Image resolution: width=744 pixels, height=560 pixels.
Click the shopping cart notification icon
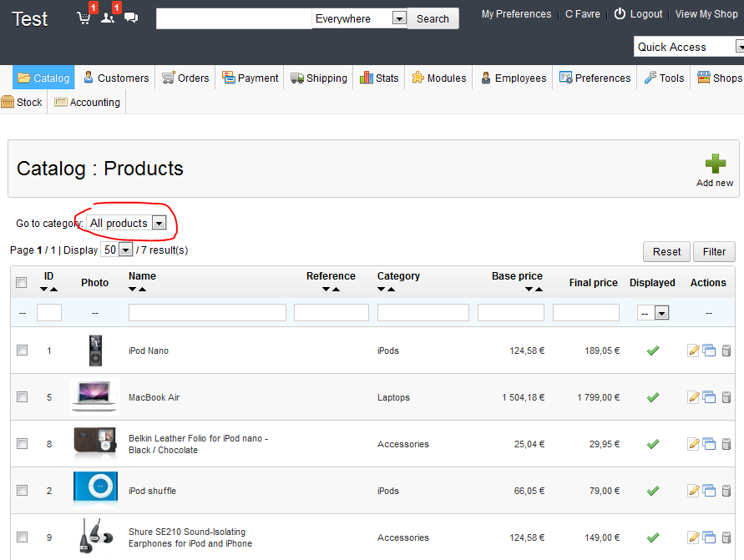click(x=84, y=18)
